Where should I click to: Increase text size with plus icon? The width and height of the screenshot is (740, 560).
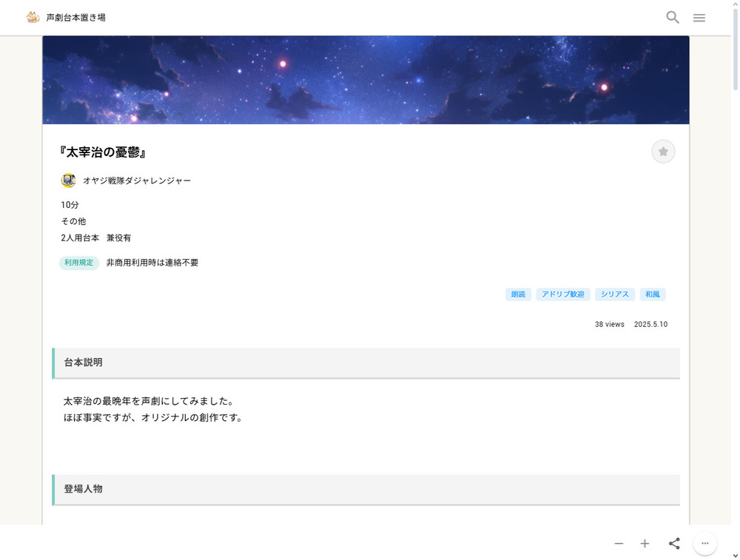tap(645, 544)
